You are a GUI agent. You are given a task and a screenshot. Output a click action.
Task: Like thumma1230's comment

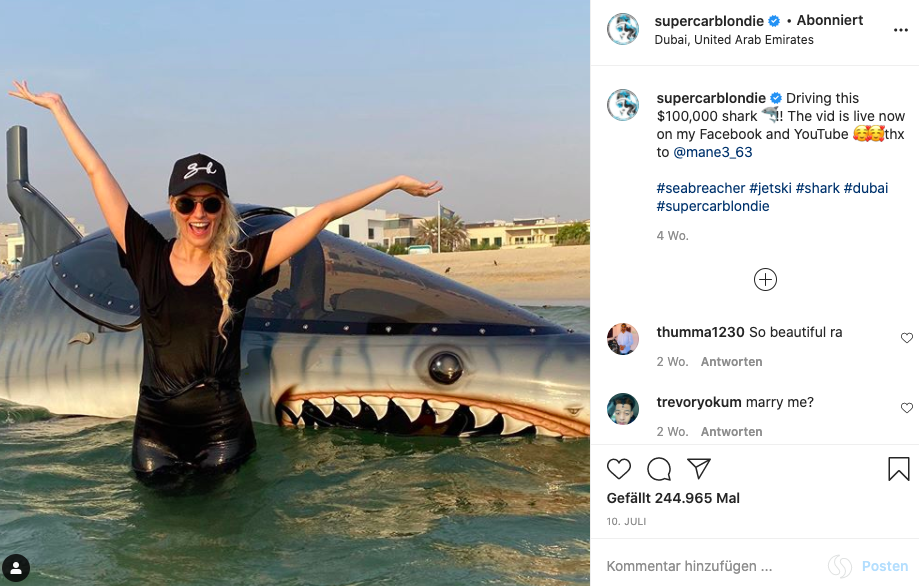pyautogui.click(x=907, y=338)
